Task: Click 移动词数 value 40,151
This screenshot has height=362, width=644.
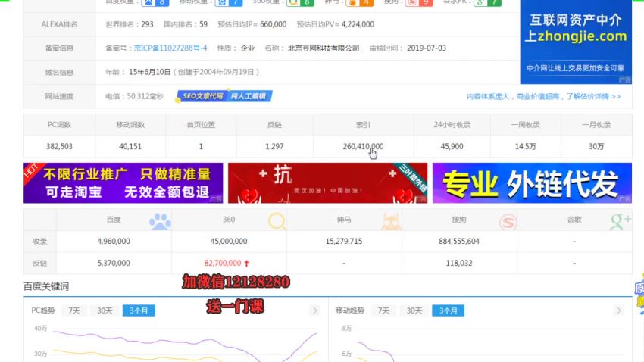Action: pos(130,146)
